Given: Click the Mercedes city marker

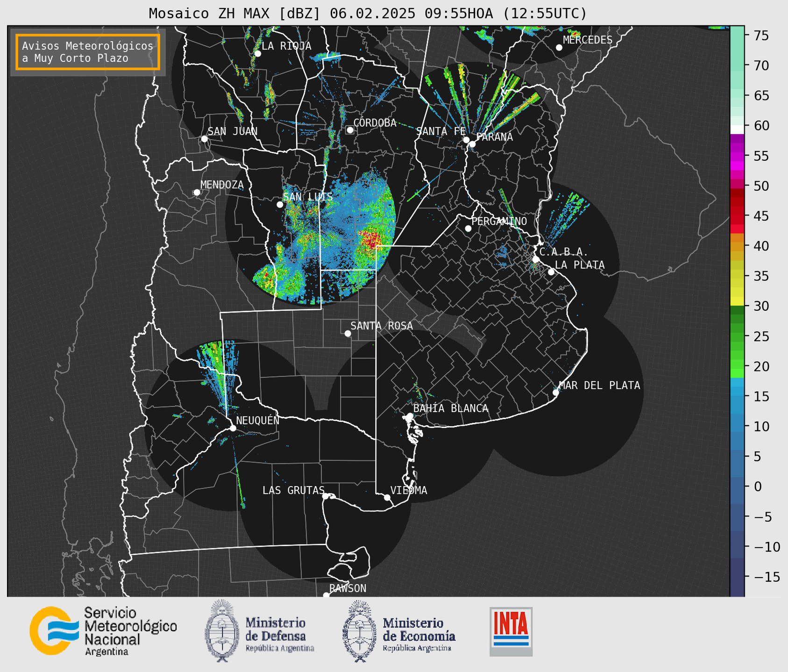Looking at the screenshot, I should pos(559,48).
